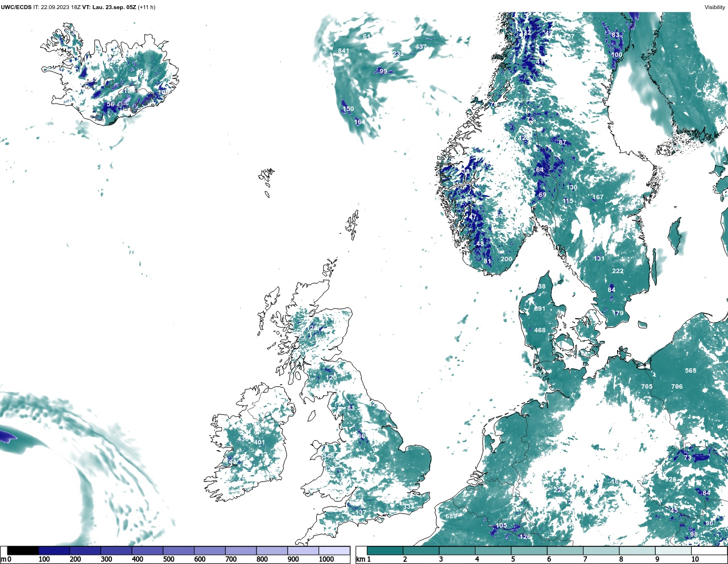The width and height of the screenshot is (728, 564).
Task: Click the '1000' tick label on meter legend
Action: click(326, 559)
